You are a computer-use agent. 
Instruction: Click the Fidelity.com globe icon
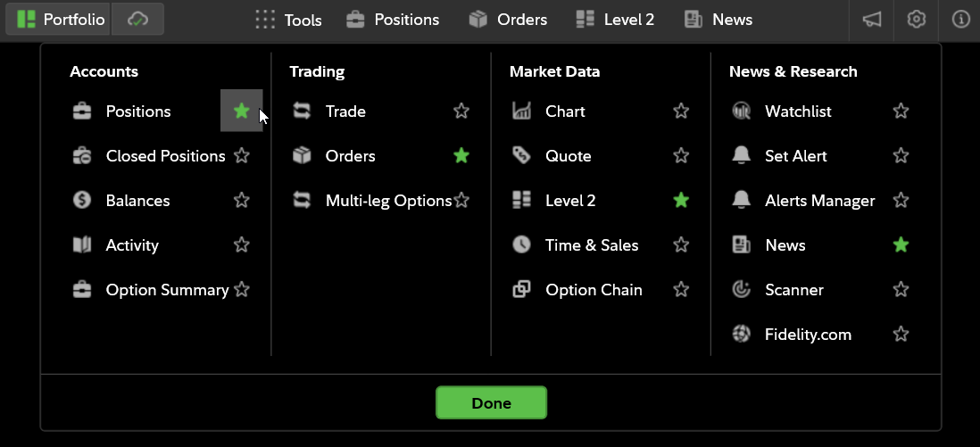(741, 335)
